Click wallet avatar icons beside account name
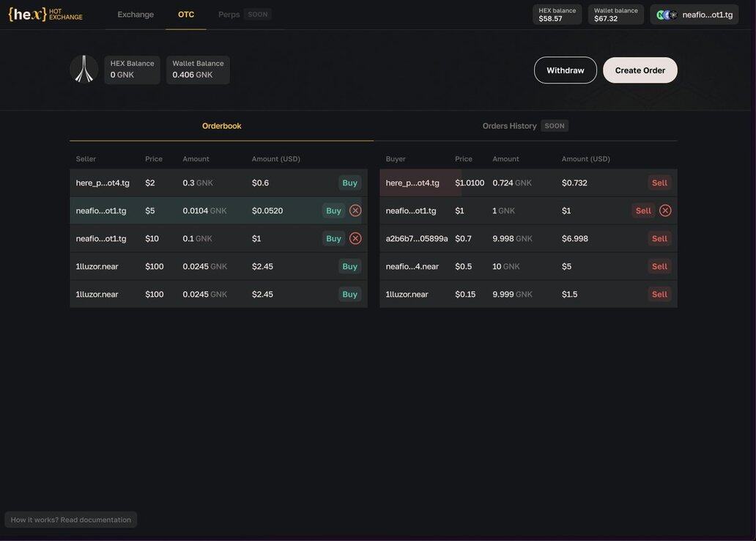This screenshot has height=541, width=756. (x=667, y=15)
